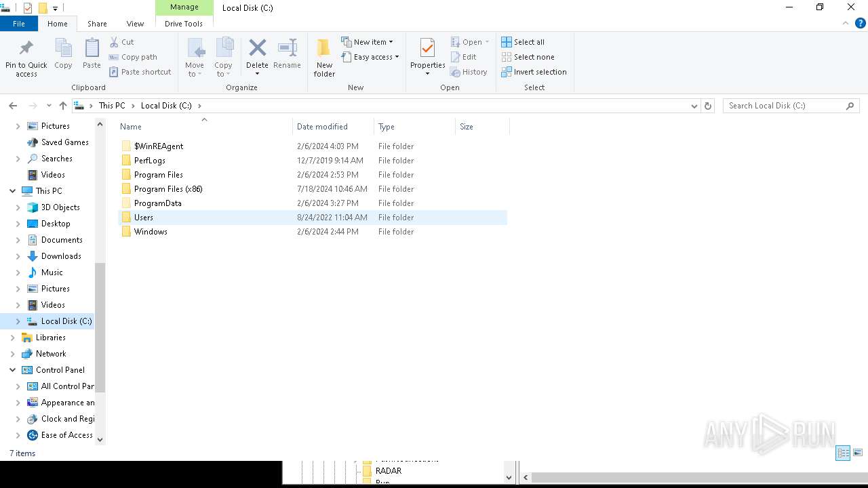Open the Customize Quick Access Toolbar dropdown
The image size is (868, 488).
click(x=55, y=9)
